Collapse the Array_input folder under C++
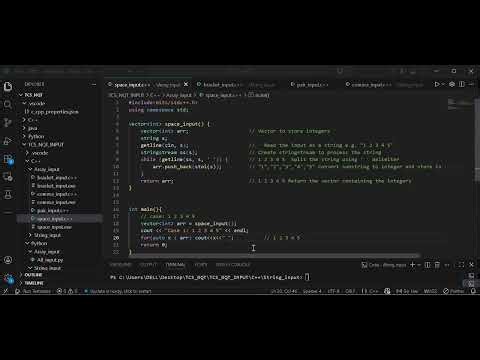 [46, 169]
